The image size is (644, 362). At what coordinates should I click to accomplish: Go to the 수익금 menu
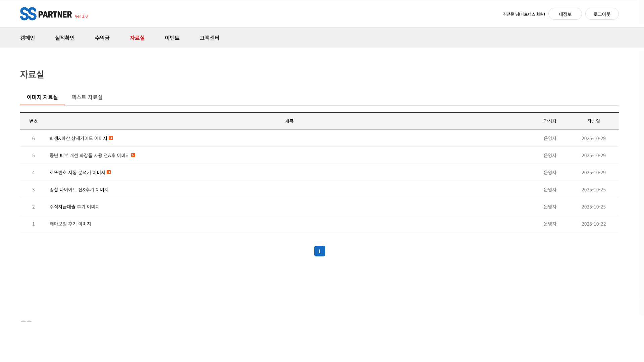pos(102,38)
